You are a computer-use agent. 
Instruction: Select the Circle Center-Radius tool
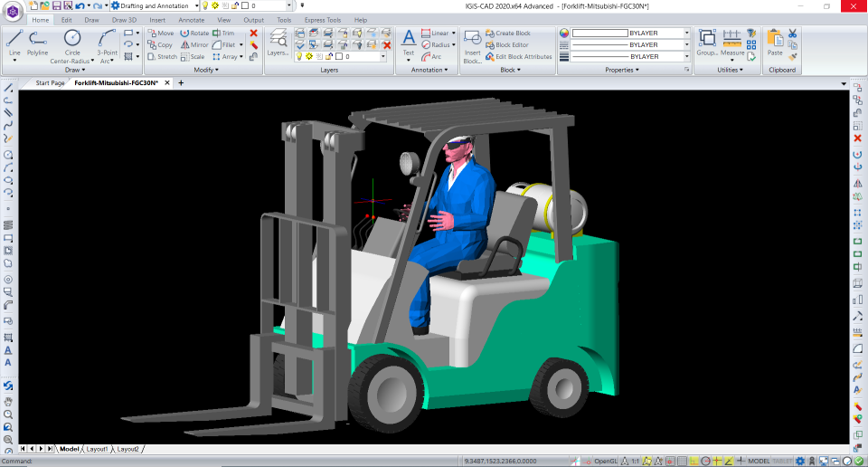(72, 46)
